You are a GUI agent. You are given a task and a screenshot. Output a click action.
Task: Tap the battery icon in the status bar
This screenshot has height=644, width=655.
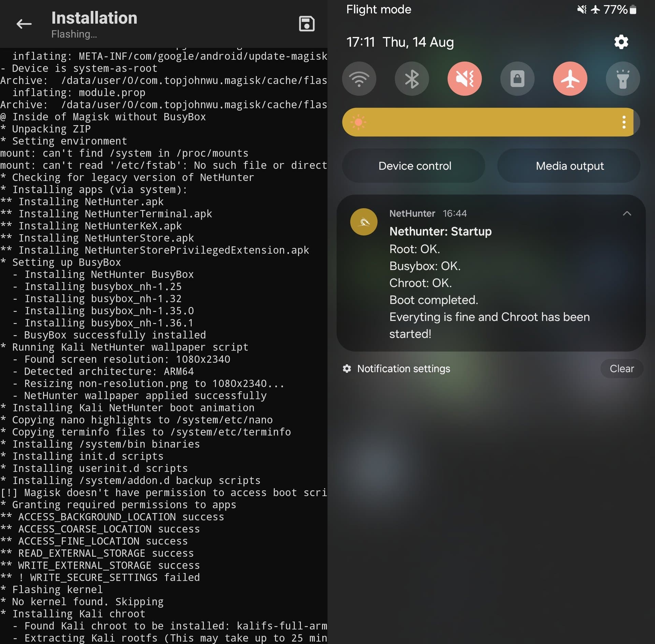click(632, 10)
